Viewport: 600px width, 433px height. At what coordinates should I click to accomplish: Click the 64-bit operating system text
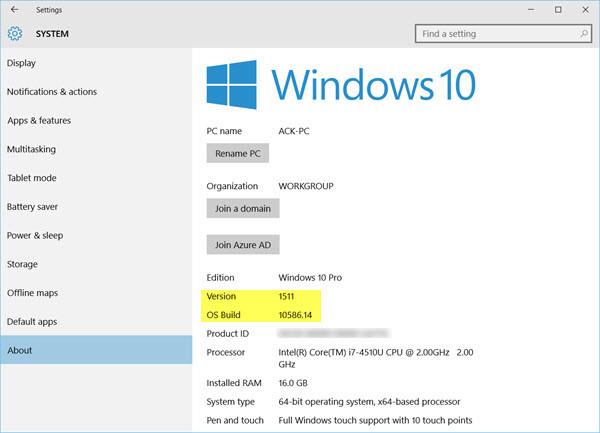point(369,402)
